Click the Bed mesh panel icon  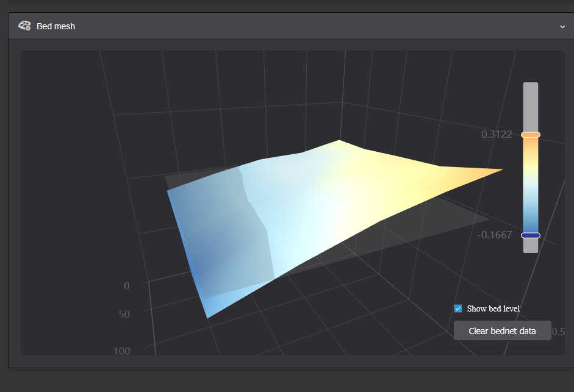(24, 26)
